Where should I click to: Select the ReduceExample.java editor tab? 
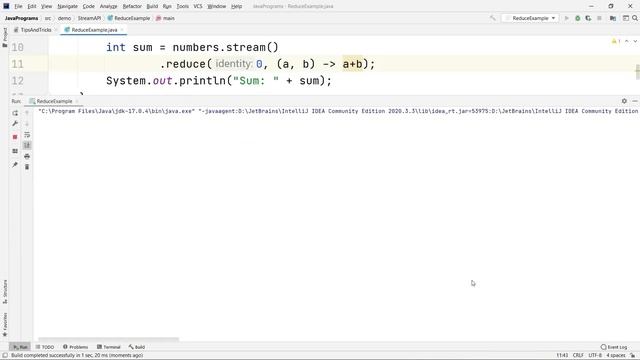point(94,30)
